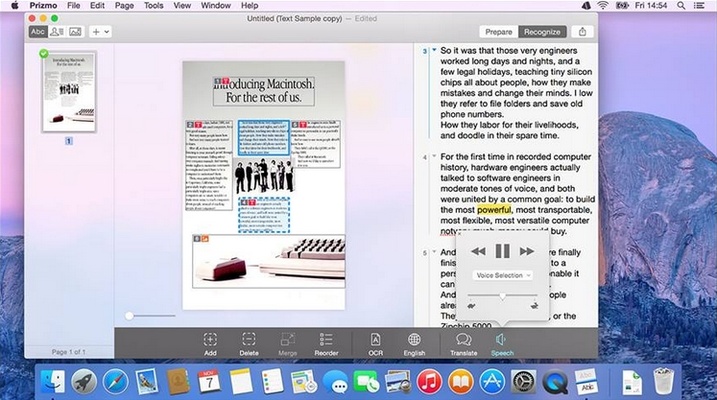The image size is (717, 400).
Task: Switch to image mode button
Action: (75, 32)
